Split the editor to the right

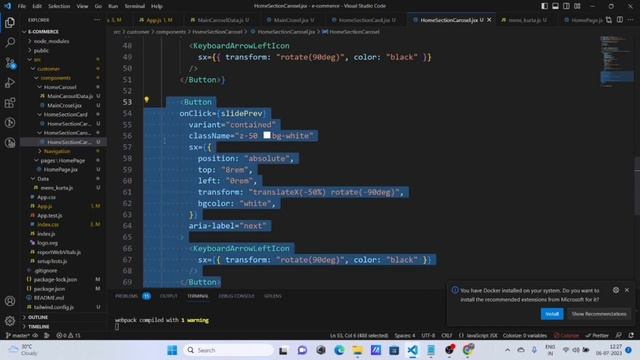[620, 20]
